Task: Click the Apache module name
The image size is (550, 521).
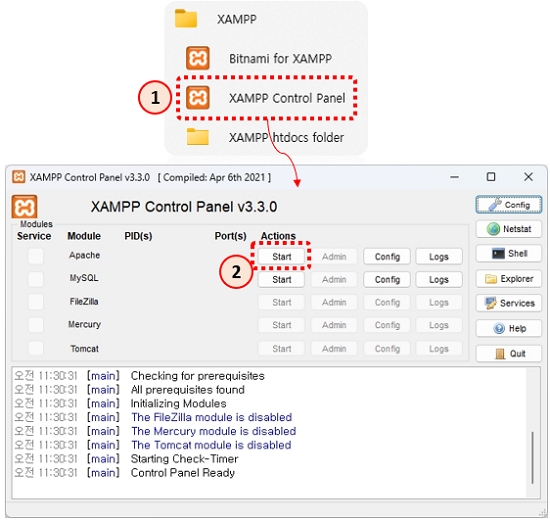Action: pyautogui.click(x=84, y=255)
